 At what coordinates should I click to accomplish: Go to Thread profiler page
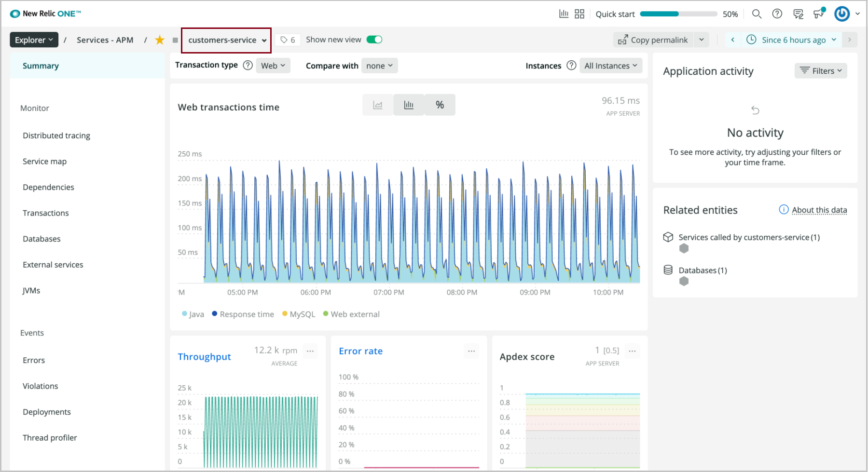[x=50, y=438]
